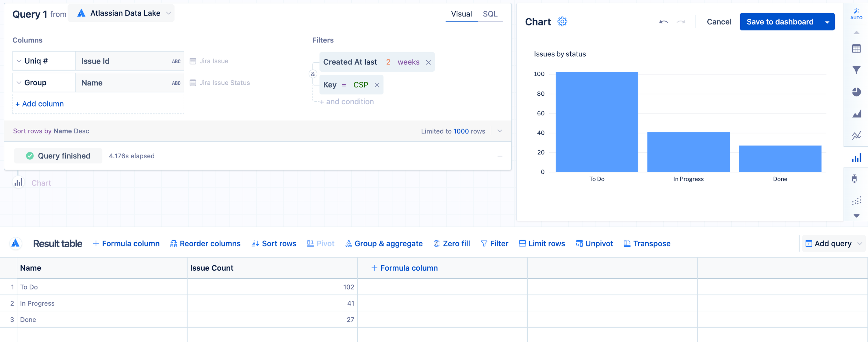Click the Add column link
The image size is (868, 342).
coord(40,104)
